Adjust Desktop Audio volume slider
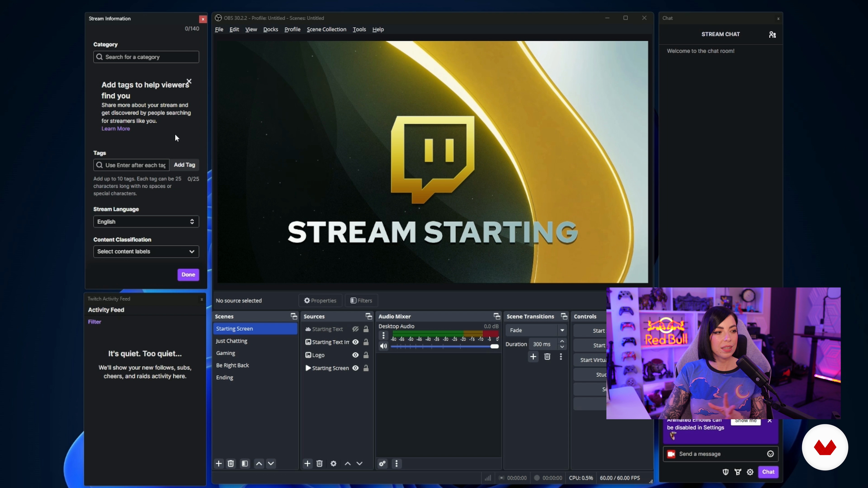The height and width of the screenshot is (488, 868). click(444, 346)
